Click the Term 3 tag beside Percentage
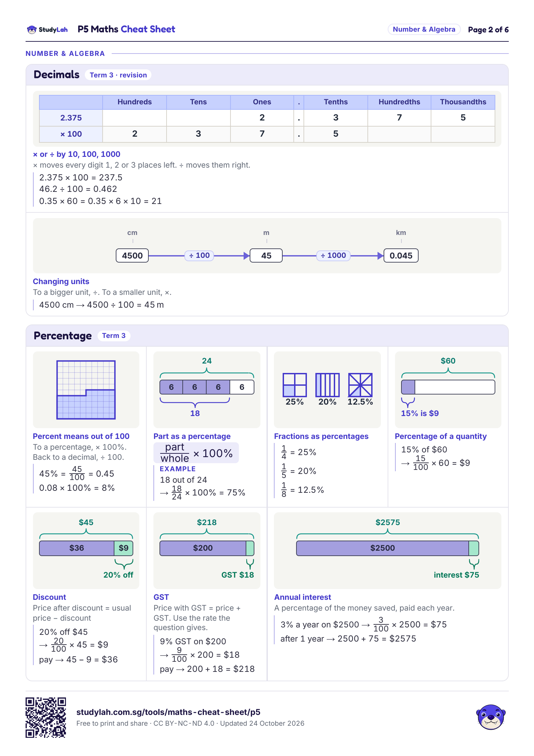 (x=114, y=336)
